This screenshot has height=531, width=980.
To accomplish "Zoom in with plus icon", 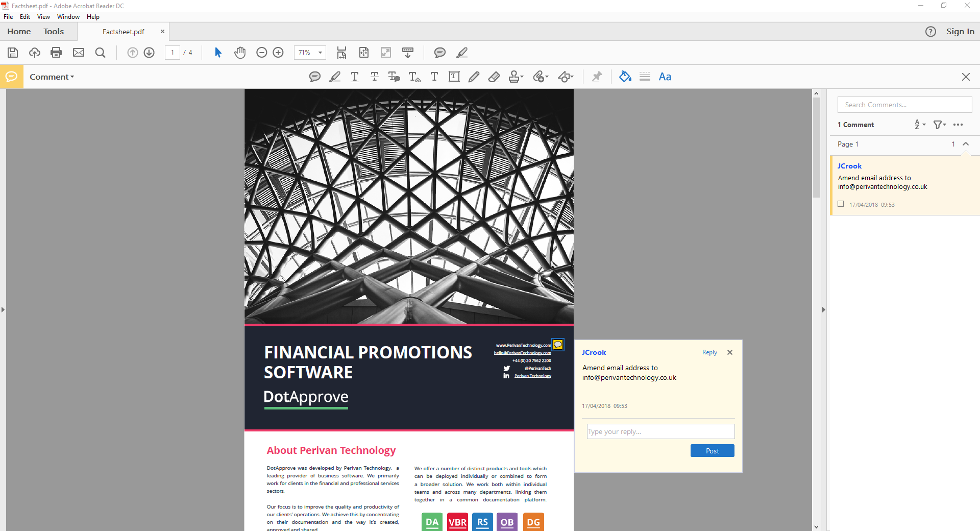I will click(x=278, y=53).
